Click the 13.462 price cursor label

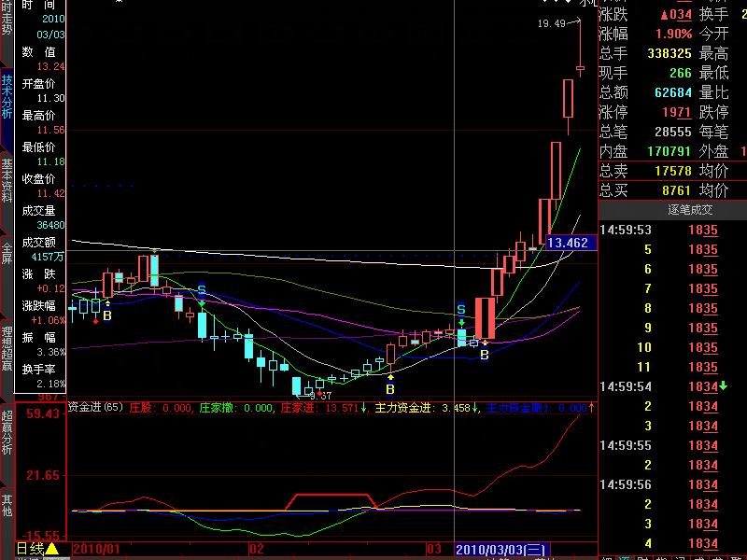571,243
